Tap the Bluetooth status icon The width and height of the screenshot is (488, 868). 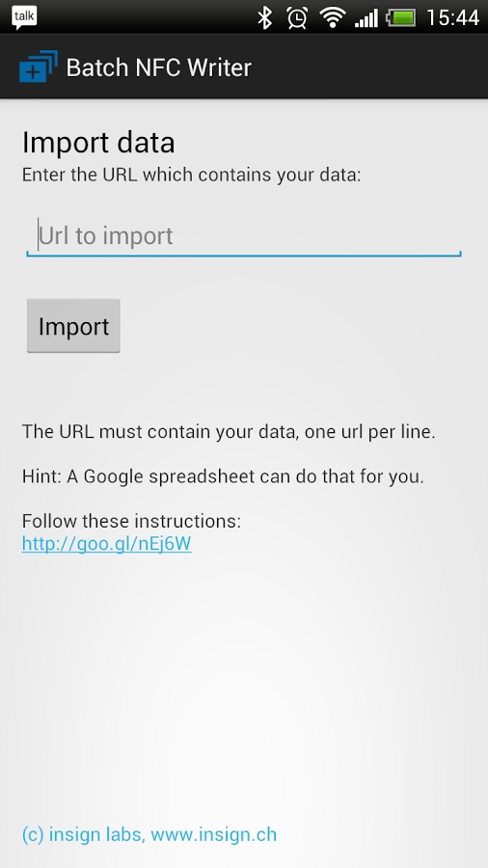tap(265, 17)
